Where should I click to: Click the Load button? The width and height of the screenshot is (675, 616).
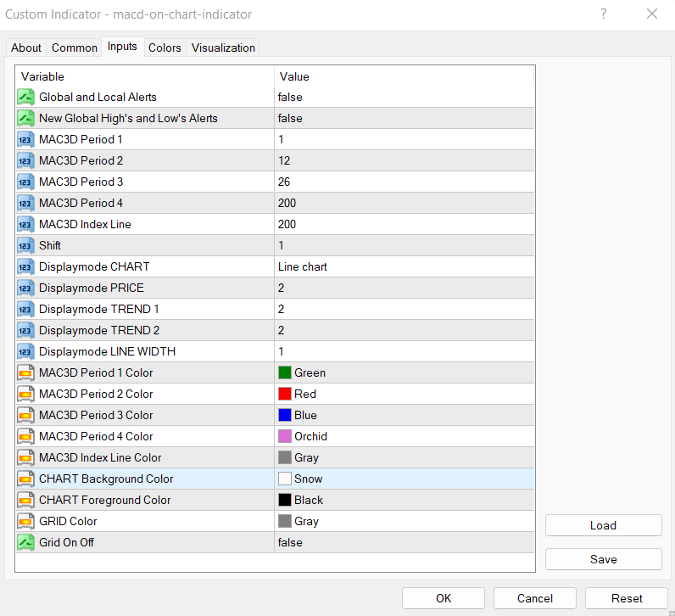[x=603, y=525]
